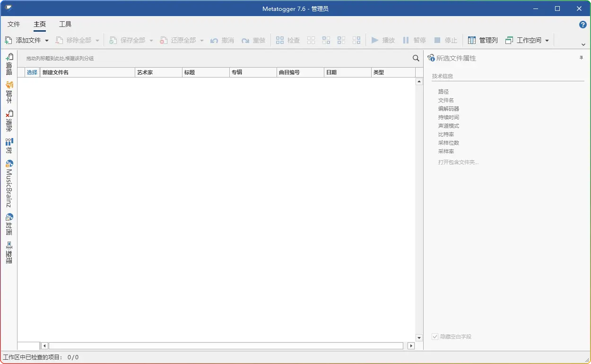Open the MusicBrainz side panel
Viewport: 591px width, 364px height.
click(9, 183)
